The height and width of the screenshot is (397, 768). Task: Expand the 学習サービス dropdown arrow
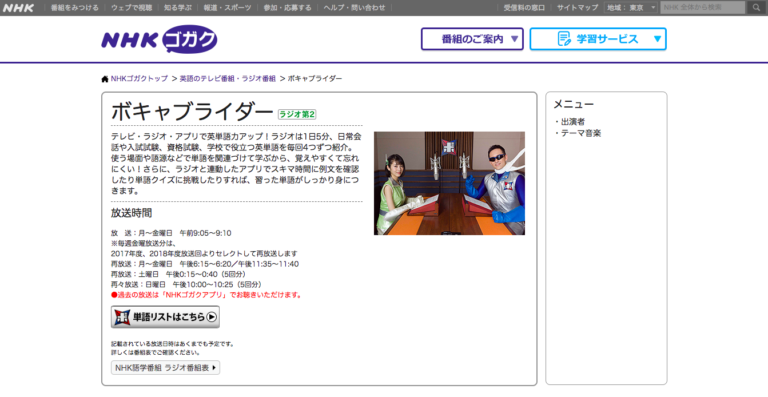pos(657,39)
